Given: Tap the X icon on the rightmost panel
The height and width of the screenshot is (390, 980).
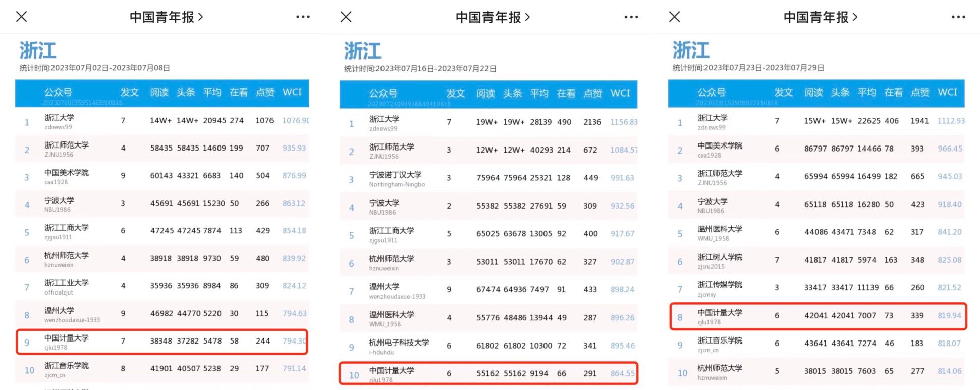Looking at the screenshot, I should pos(674,17).
